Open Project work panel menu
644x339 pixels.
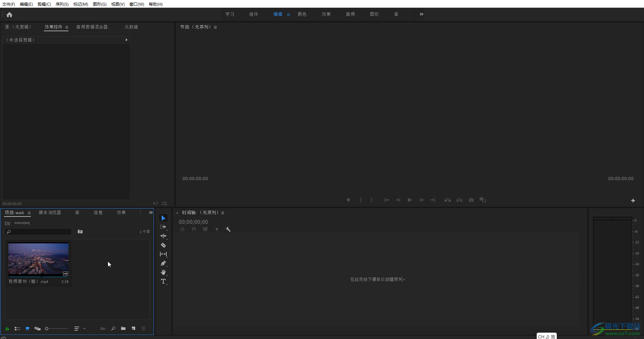pyautogui.click(x=29, y=213)
